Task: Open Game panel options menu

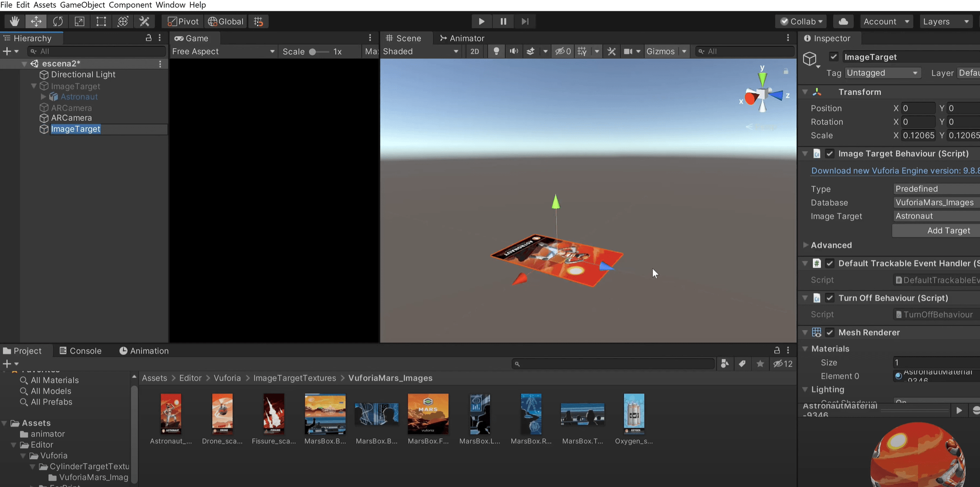Action: [x=370, y=38]
